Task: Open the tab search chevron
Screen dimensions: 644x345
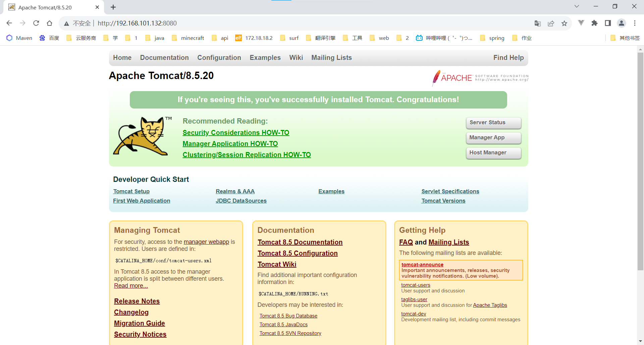Action: [x=577, y=6]
